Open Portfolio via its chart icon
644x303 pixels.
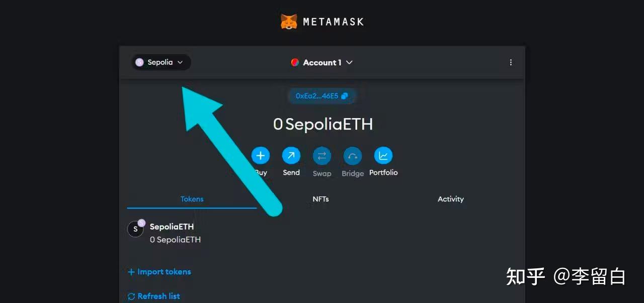click(383, 156)
